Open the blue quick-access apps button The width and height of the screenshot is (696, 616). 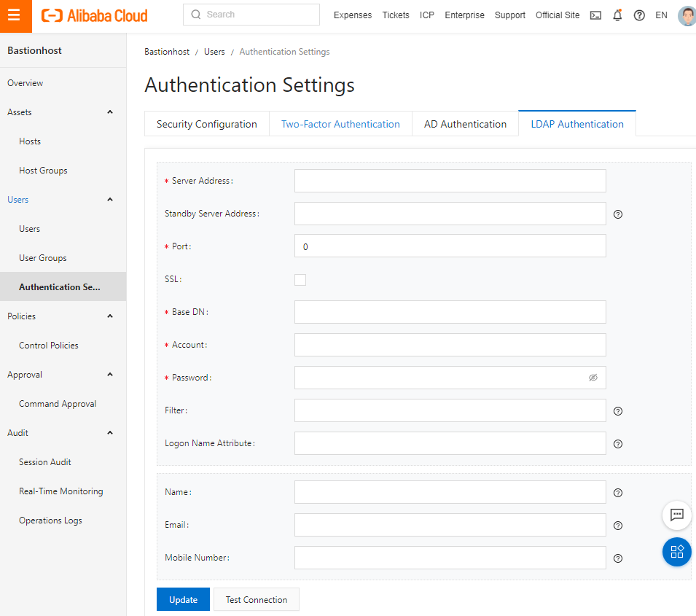coord(676,552)
